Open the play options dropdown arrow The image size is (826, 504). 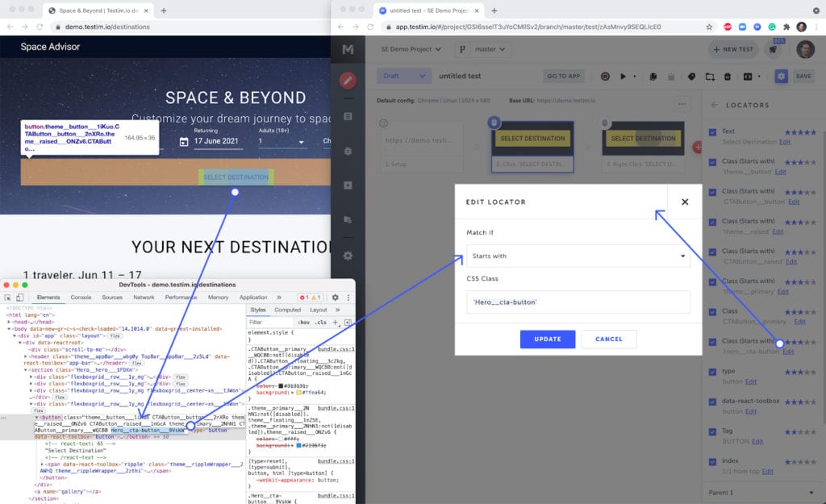click(635, 77)
